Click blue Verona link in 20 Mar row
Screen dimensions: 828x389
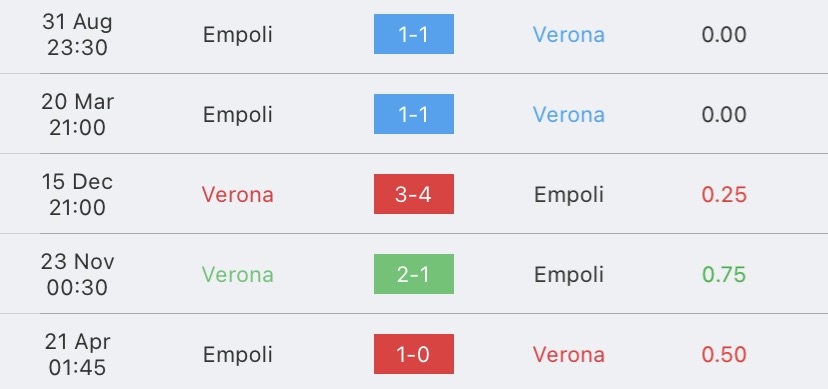click(x=569, y=115)
